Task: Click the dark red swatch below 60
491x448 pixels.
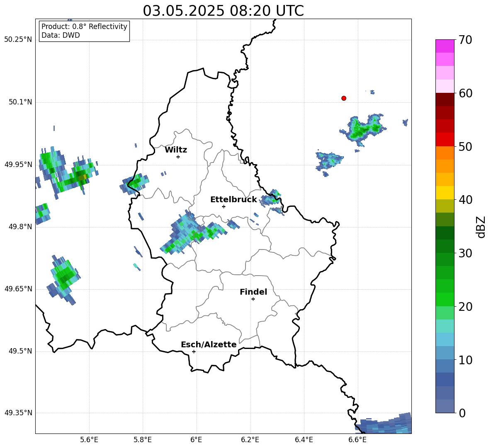Action: (x=445, y=99)
